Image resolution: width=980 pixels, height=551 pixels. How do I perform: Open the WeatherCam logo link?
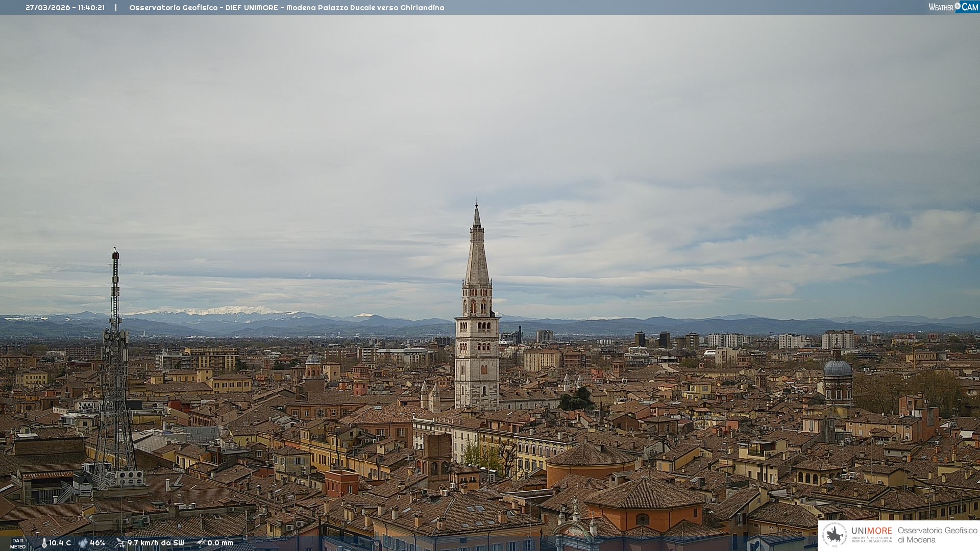pos(953,7)
